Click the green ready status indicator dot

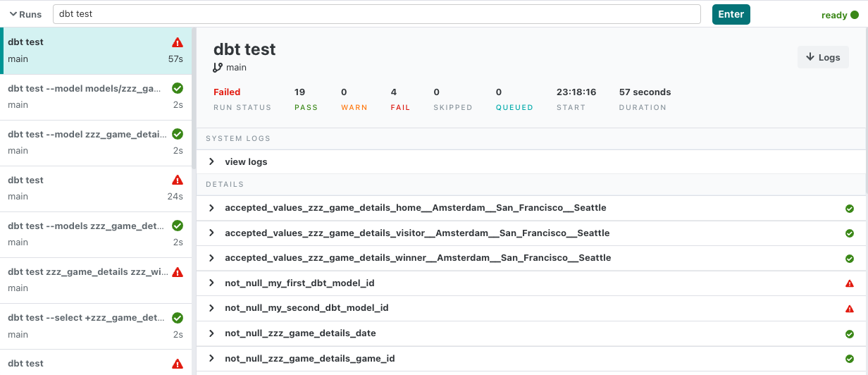(x=855, y=15)
